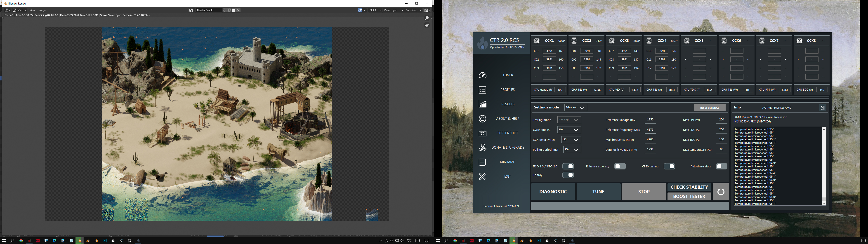Image resolution: width=868 pixels, height=244 pixels.
Task: Click the circular refresh arrow button in CTR
Action: tap(721, 192)
